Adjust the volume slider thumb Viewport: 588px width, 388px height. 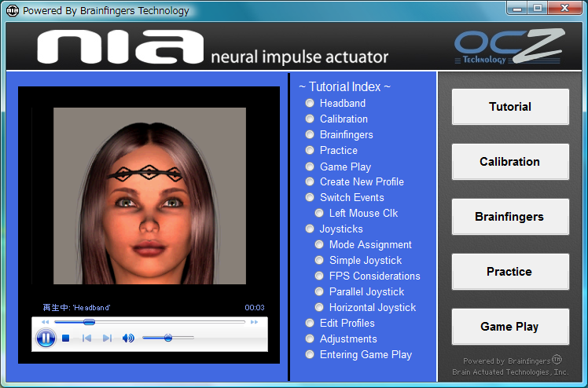pos(168,338)
